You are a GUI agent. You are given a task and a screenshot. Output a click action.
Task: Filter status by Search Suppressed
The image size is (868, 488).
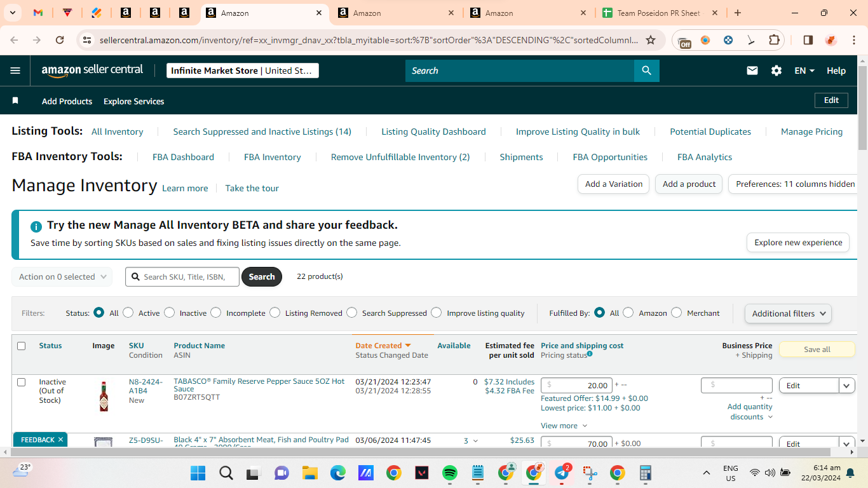click(x=351, y=313)
